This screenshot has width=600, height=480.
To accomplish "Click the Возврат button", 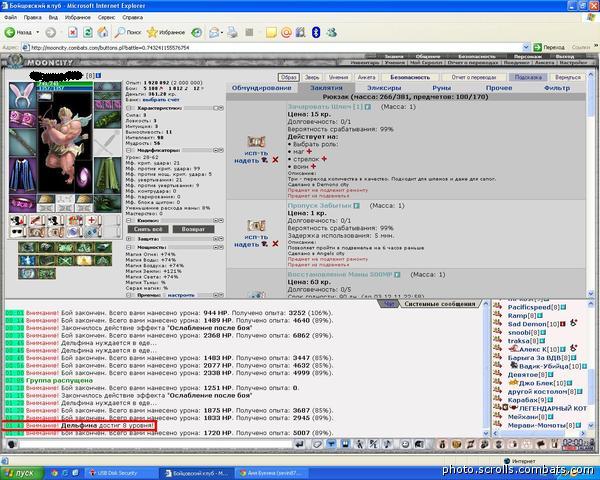I will click(193, 229).
